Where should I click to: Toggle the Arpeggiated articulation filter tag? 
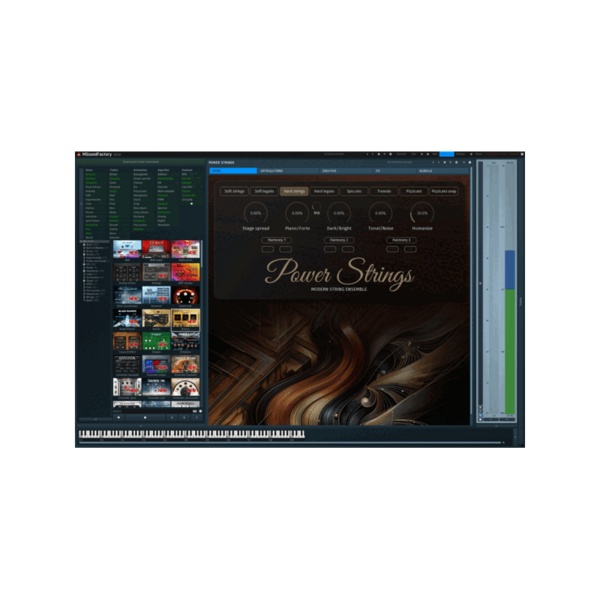(x=138, y=174)
